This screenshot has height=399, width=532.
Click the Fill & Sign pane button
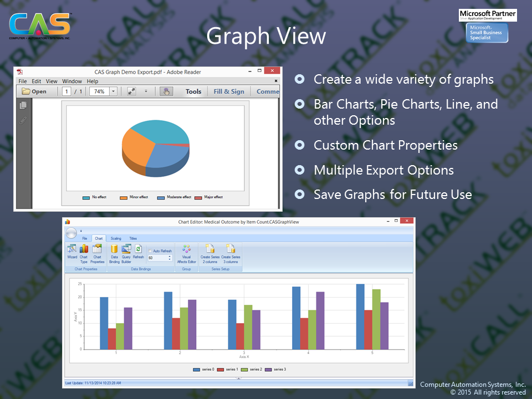coord(229,91)
